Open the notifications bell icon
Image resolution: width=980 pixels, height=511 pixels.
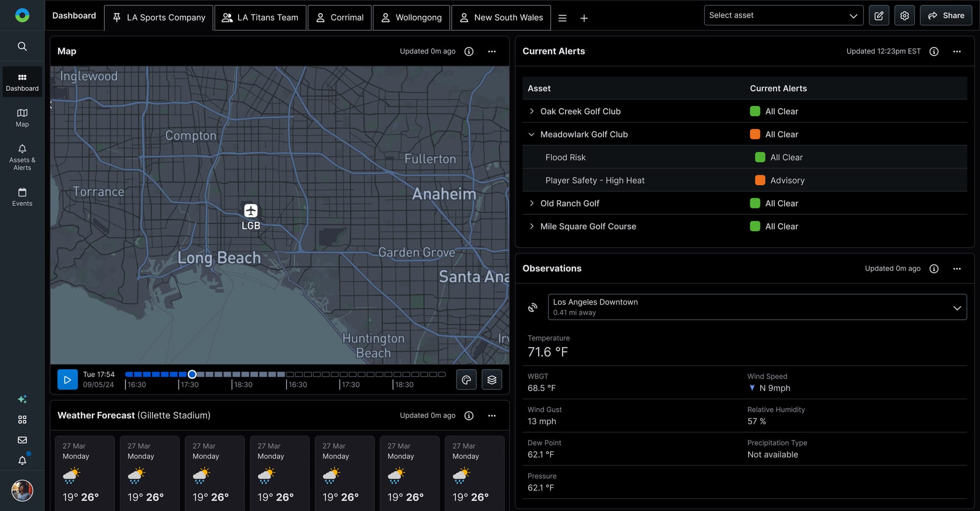tap(22, 460)
